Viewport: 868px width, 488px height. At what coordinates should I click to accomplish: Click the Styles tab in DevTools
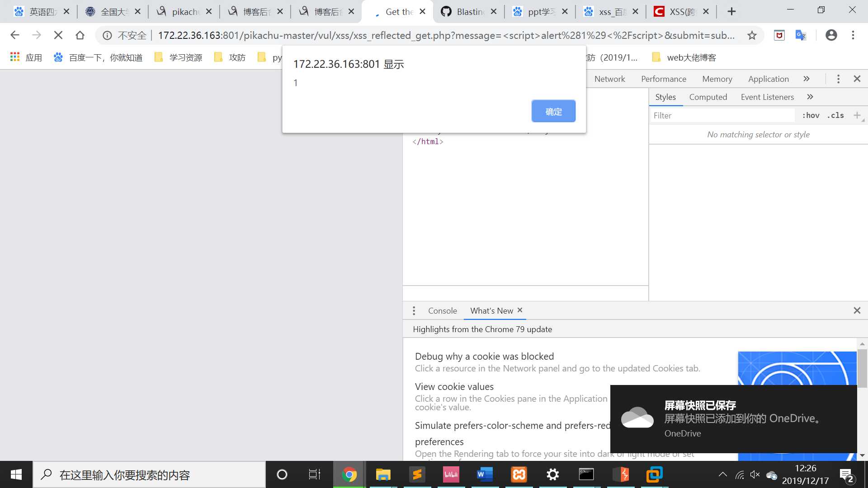pyautogui.click(x=665, y=97)
